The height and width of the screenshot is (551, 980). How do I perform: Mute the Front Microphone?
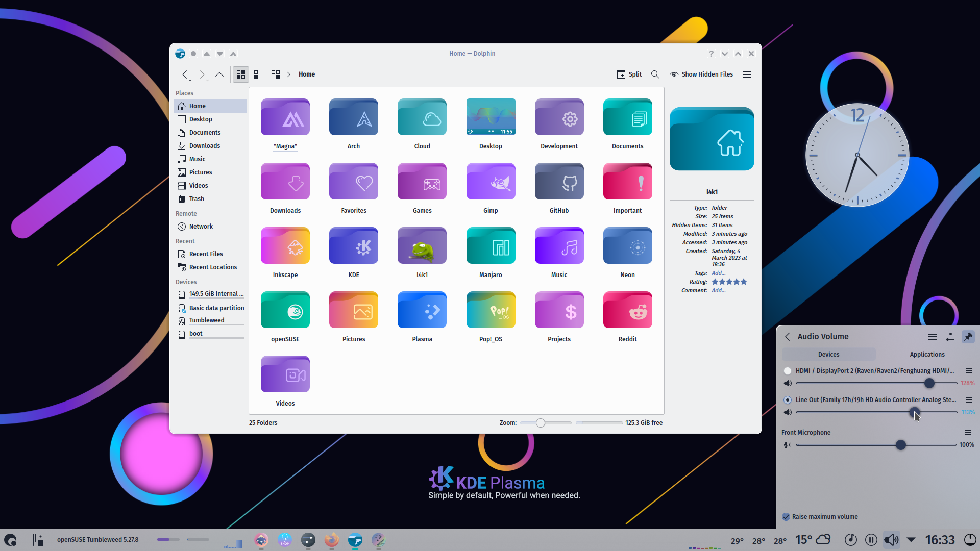(788, 445)
